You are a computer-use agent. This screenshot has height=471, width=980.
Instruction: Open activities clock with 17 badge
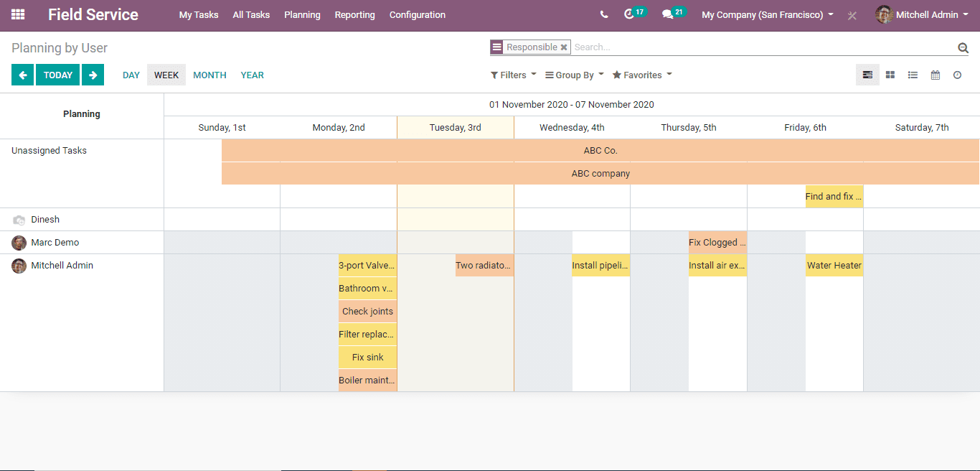pyautogui.click(x=630, y=14)
